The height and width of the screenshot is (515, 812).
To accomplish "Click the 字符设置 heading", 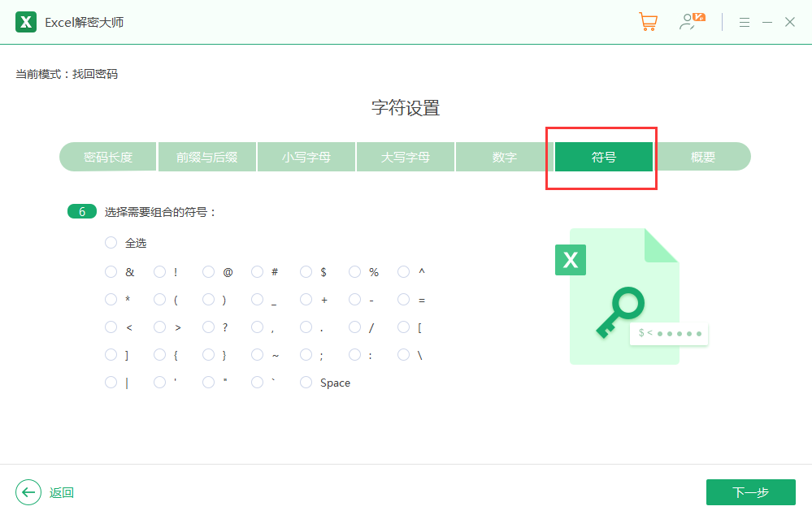I will pos(406,108).
